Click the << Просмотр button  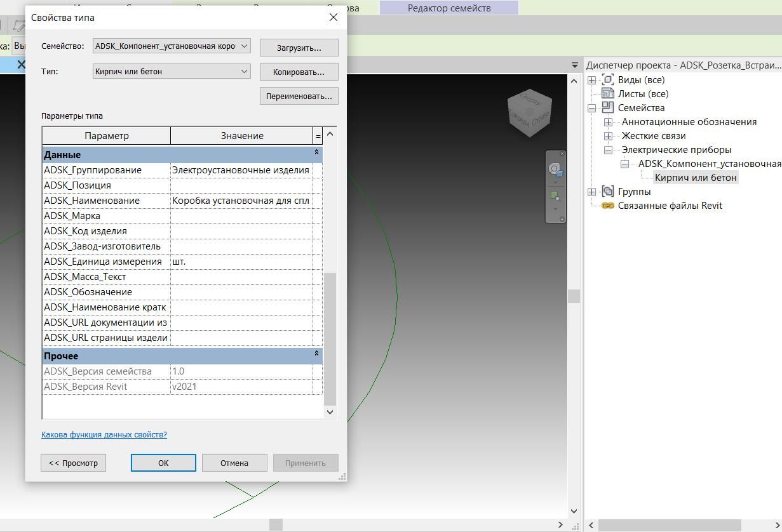click(73, 463)
